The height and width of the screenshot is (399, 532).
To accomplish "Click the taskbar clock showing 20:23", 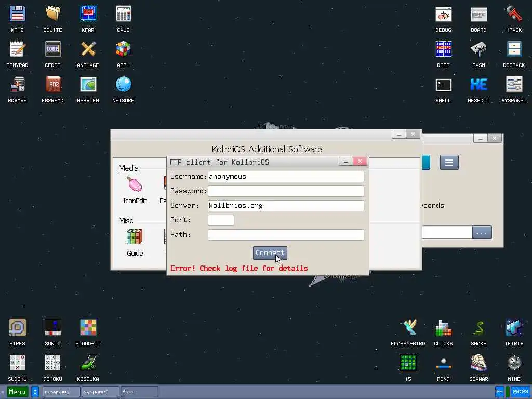I will point(520,392).
